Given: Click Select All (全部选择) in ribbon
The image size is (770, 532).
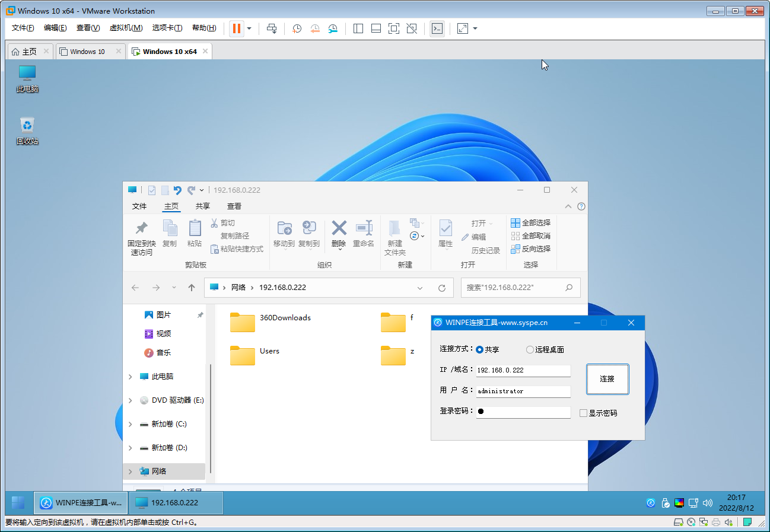Looking at the screenshot, I should [531, 223].
